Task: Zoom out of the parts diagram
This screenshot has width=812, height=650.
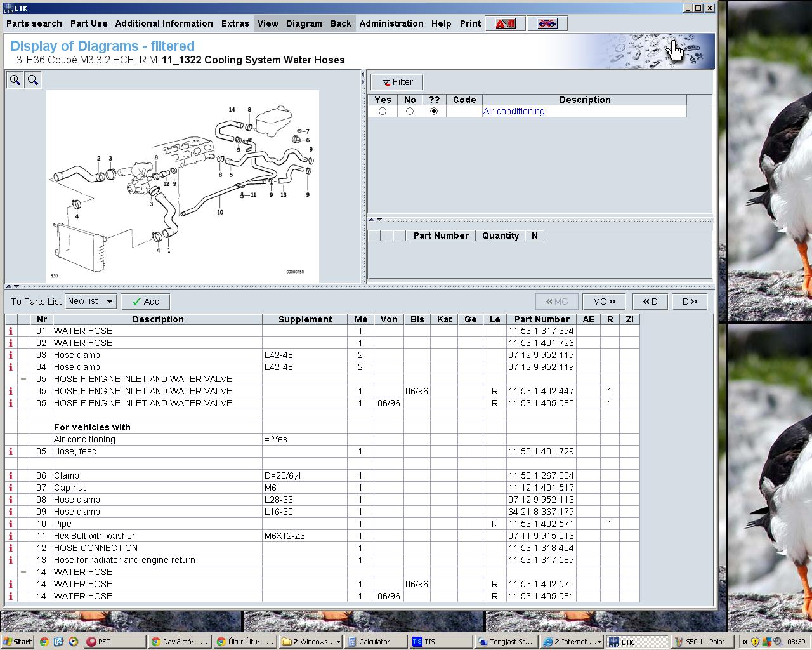Action: point(33,80)
